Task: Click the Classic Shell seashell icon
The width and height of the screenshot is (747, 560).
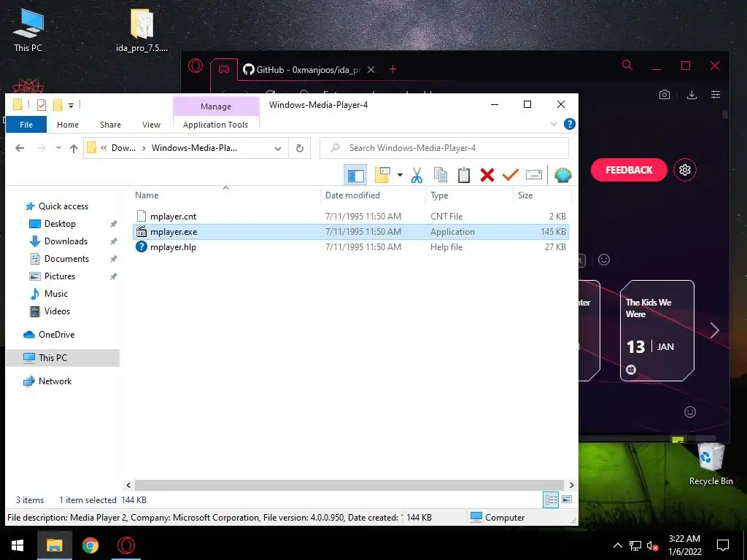Action: click(562, 175)
